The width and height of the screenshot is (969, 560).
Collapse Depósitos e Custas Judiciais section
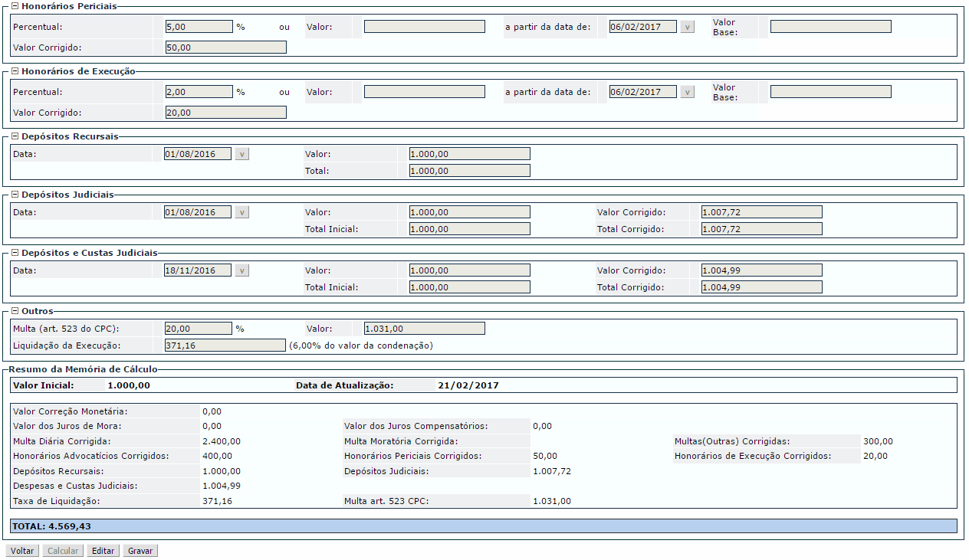pyautogui.click(x=15, y=253)
